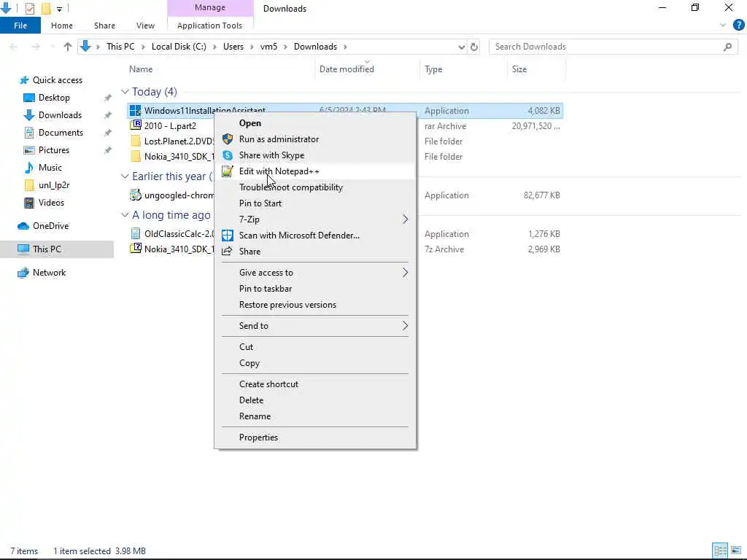747x560 pixels.
Task: Click the 2010 - L.part2 rar archive icon
Action: click(135, 125)
